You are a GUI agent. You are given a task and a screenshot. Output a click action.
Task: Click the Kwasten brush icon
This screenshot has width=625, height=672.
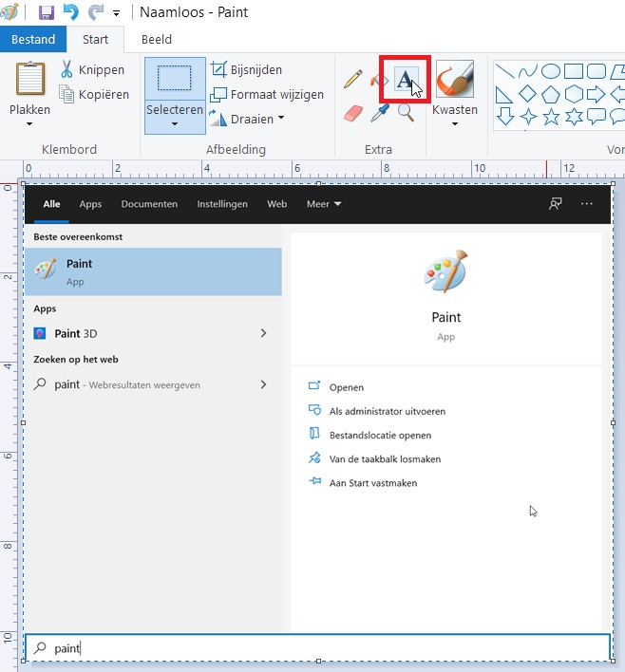point(454,80)
